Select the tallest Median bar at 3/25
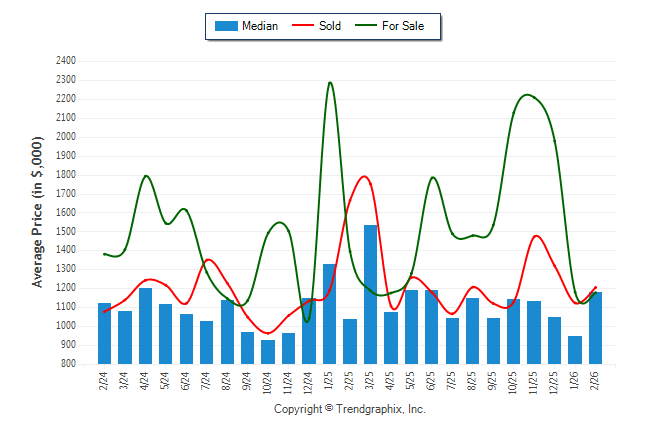Screen dimensions: 646x434 point(370,294)
